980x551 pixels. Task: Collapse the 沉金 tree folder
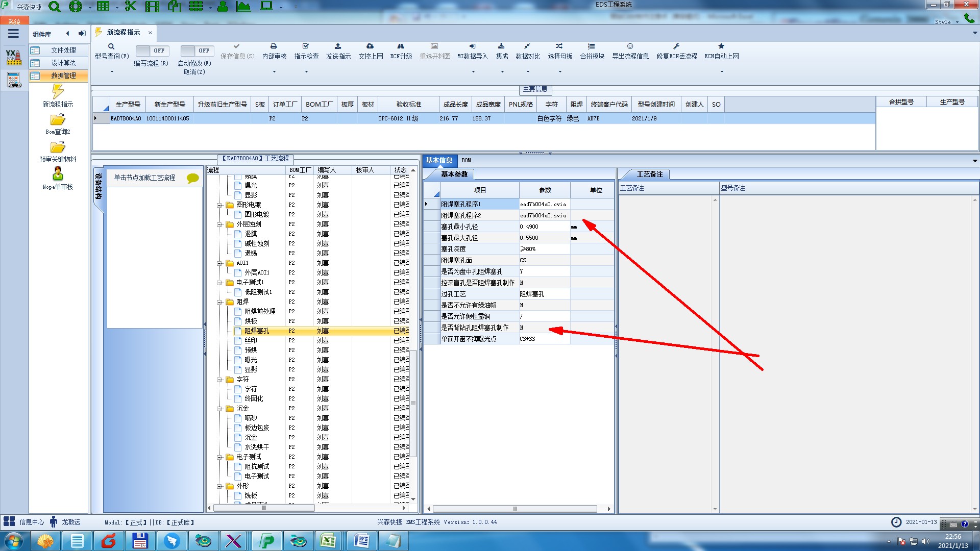[x=219, y=409]
